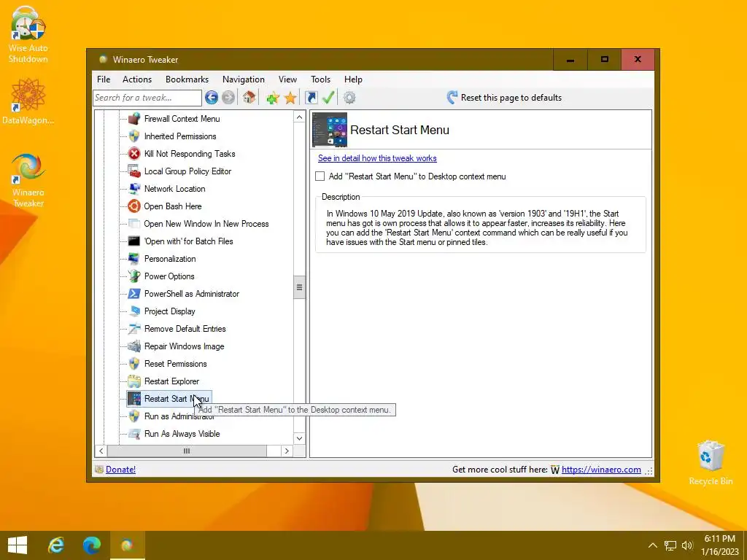Open the gold star Bookmarks icon
Viewport: 747px width, 560px height.
coord(290,98)
